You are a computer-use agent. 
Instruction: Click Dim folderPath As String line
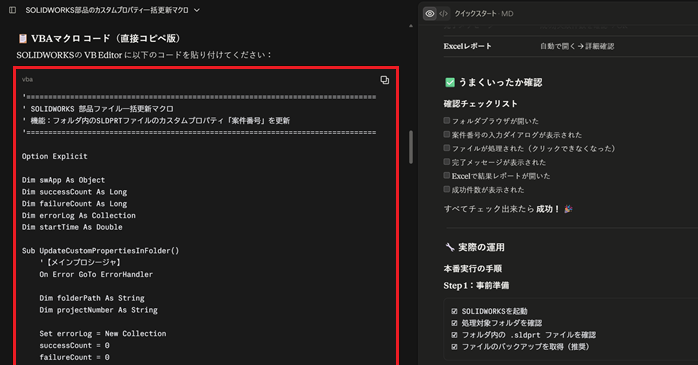click(x=92, y=298)
